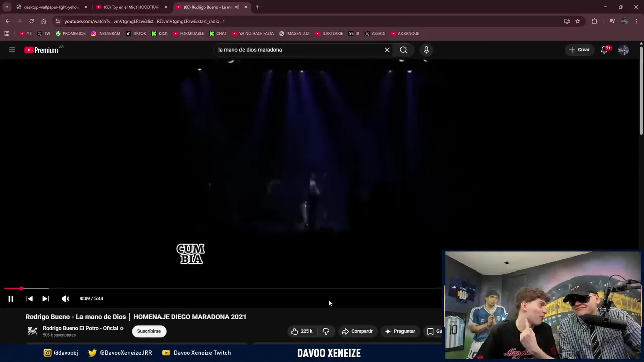Open the browser three-dot menu

(637, 21)
